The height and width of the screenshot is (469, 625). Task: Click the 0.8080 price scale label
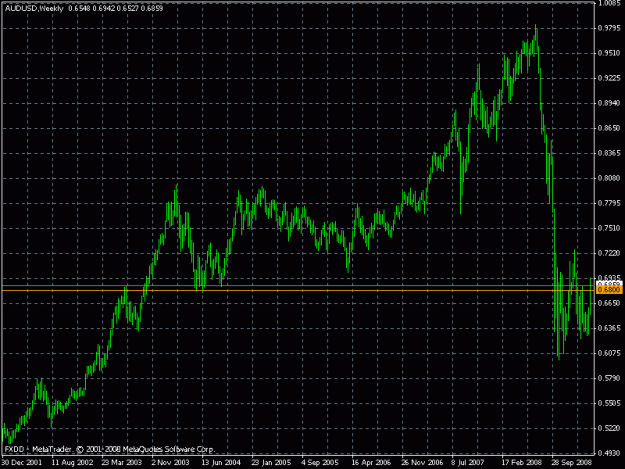tap(609, 179)
